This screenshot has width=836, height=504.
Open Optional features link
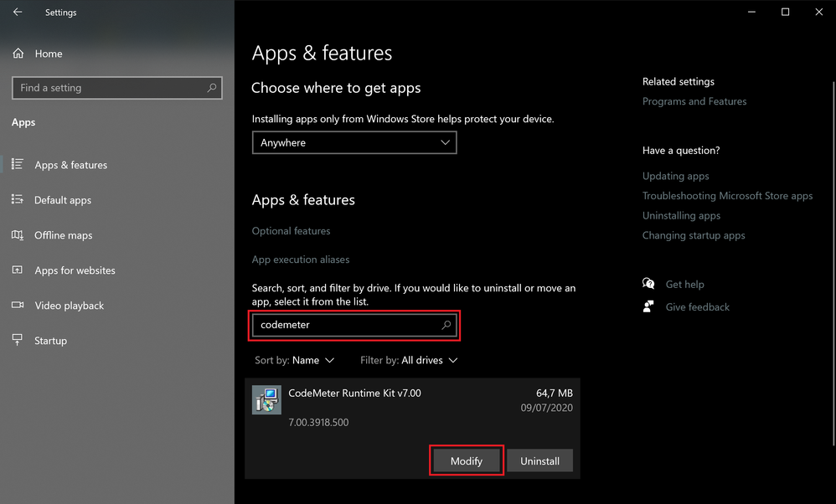point(291,231)
